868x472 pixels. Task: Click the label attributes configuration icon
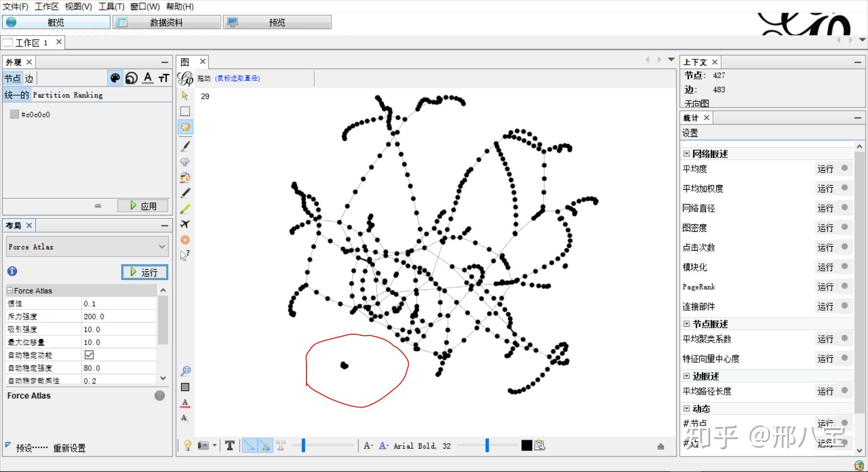pos(540,446)
